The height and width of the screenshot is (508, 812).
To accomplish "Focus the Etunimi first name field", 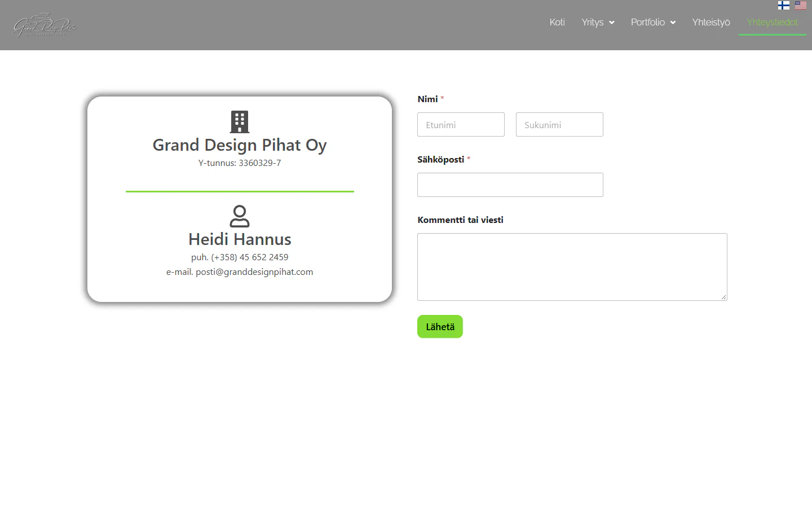I will [461, 125].
